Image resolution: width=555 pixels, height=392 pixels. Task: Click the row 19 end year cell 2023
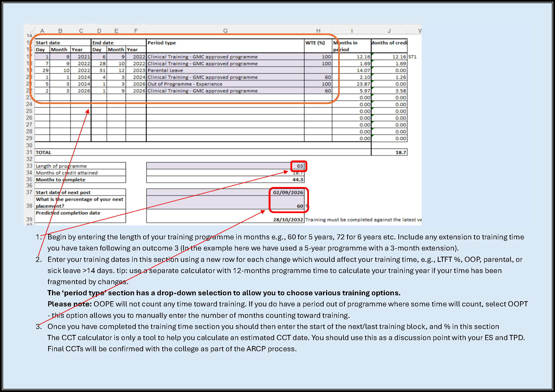(136, 70)
